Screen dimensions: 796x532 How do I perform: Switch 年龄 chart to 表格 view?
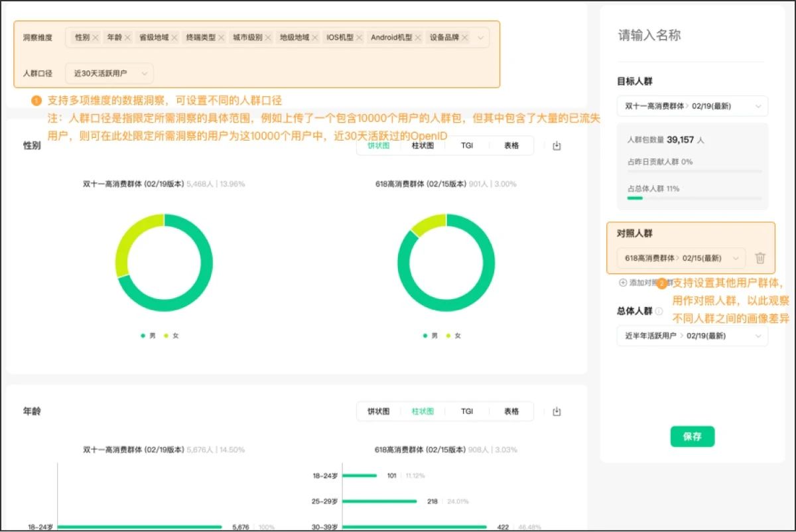coord(511,411)
